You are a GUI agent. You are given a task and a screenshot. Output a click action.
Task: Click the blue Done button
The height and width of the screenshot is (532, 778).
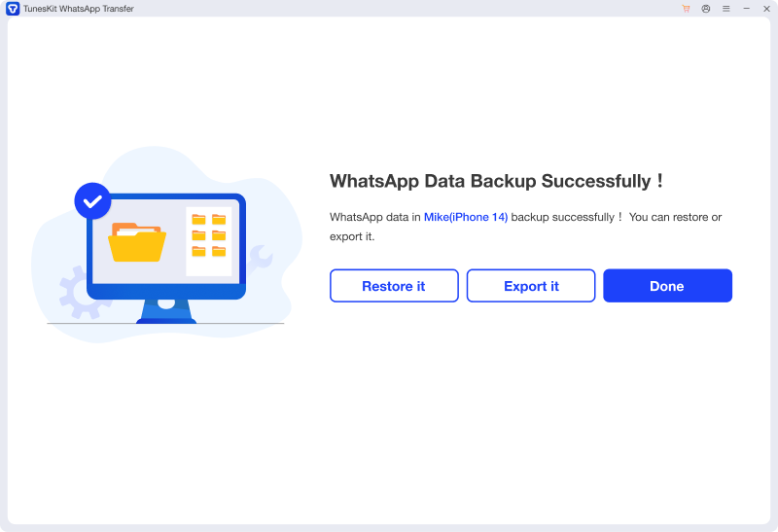pos(667,286)
